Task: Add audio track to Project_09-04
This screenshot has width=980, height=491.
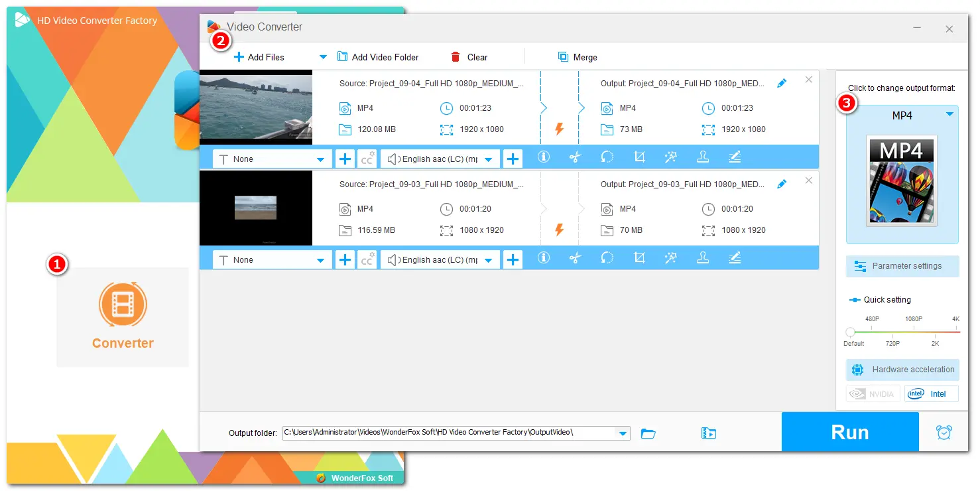Action: (513, 159)
